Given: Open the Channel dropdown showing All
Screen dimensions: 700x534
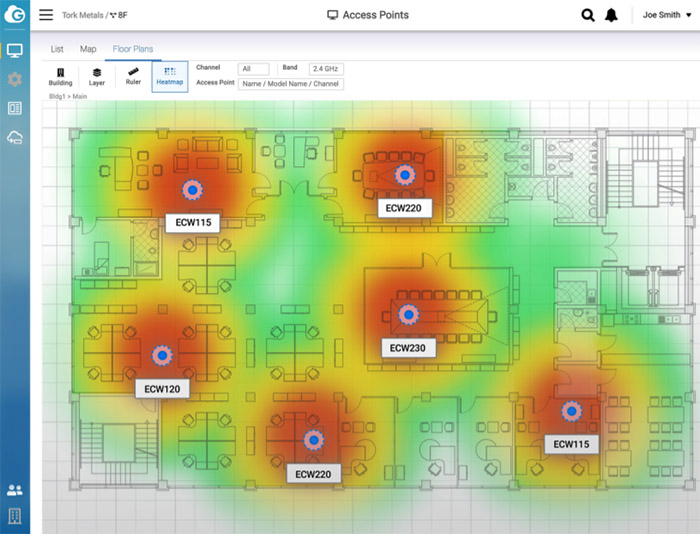Looking at the screenshot, I should tap(253, 69).
